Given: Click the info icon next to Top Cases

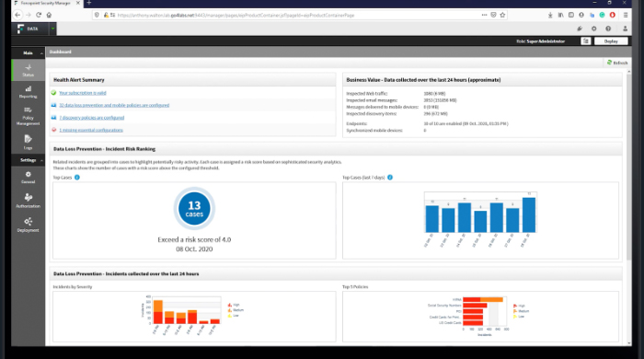Looking at the screenshot, I should pos(76,178).
